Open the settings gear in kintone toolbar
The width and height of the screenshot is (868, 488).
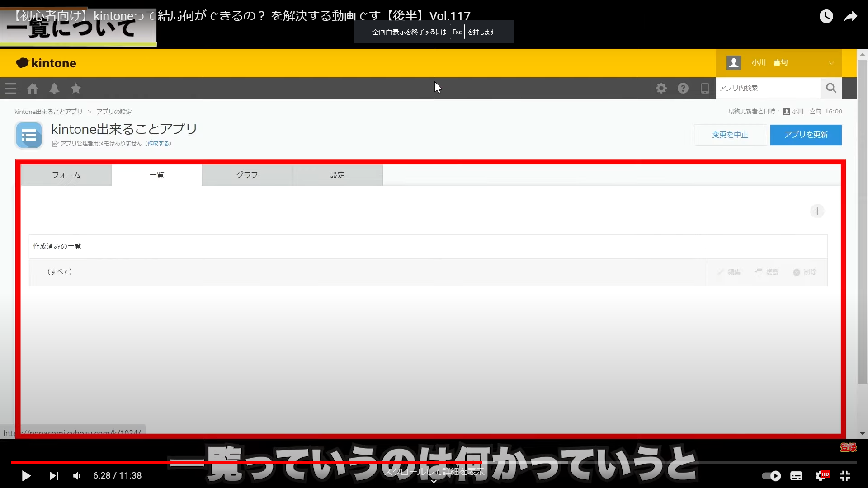pos(661,88)
